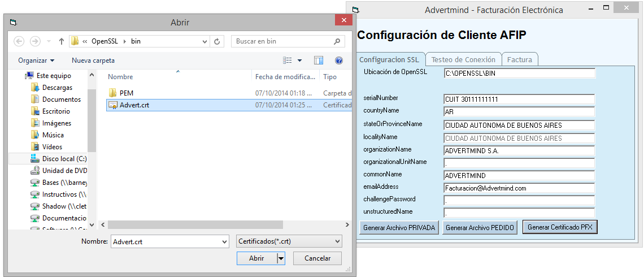Open the Organizar menu
Viewport: 644px width, 277px height.
36,60
